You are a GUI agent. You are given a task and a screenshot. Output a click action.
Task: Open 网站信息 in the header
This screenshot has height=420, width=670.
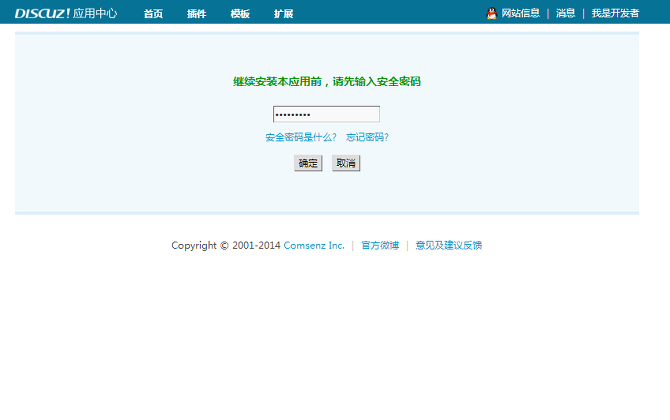[520, 13]
